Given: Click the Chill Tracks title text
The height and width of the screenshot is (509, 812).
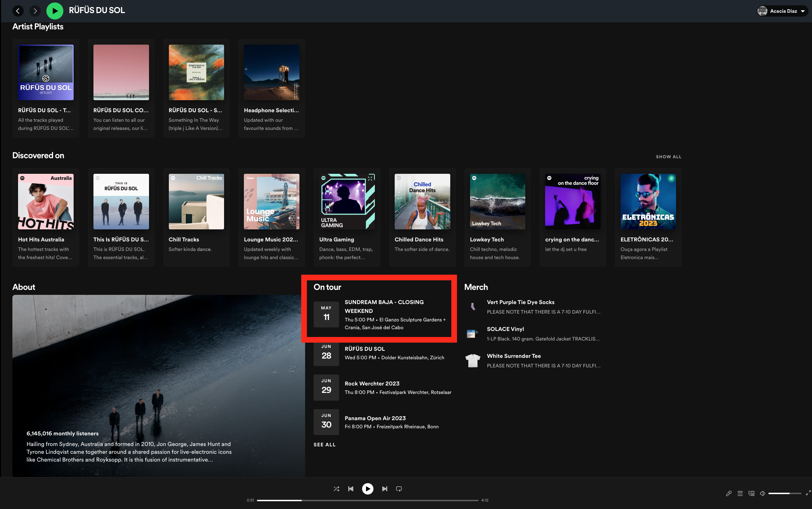Looking at the screenshot, I should click(x=184, y=240).
